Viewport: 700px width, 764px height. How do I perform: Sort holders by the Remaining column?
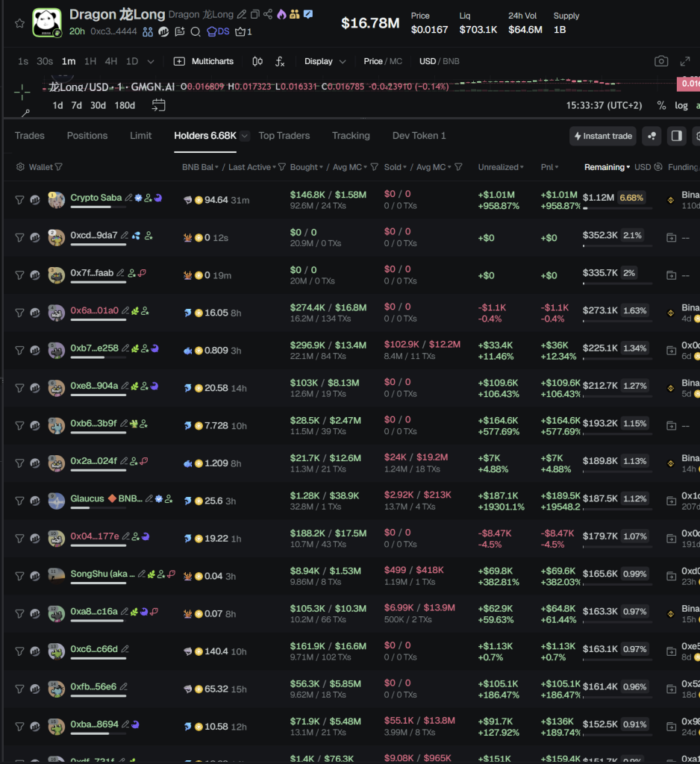(605, 167)
